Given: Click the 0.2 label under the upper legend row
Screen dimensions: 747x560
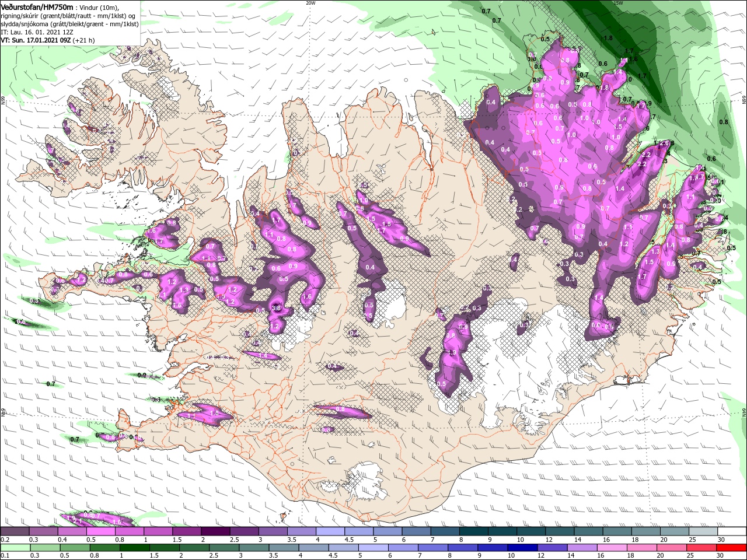Looking at the screenshot, I should (x=5, y=540).
